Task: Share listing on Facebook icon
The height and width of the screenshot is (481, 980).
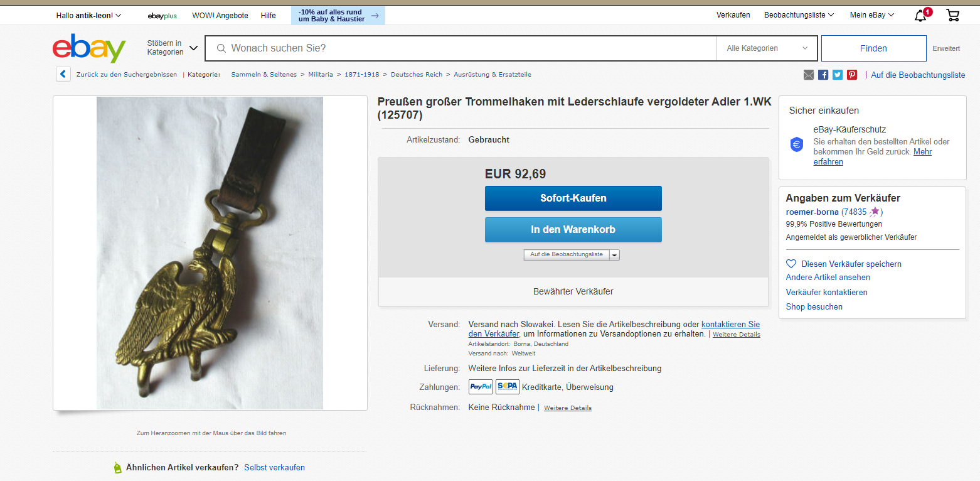Action: pyautogui.click(x=823, y=75)
